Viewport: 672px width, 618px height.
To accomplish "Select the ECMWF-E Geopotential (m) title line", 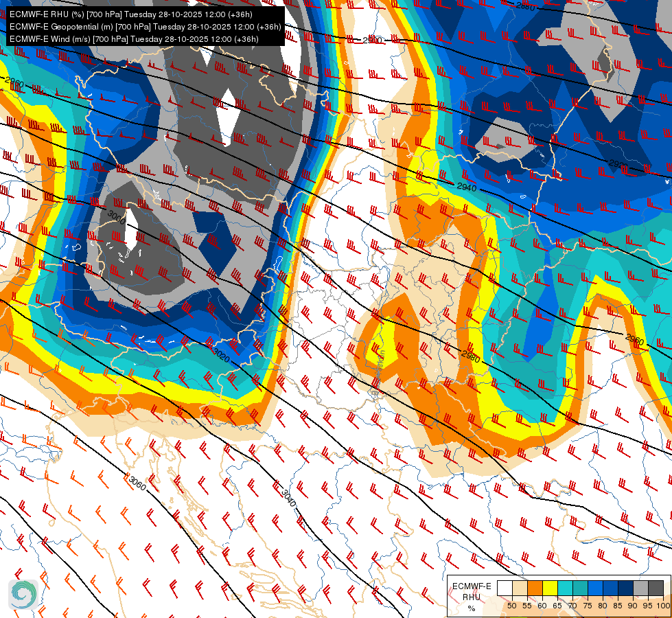I will (x=146, y=27).
